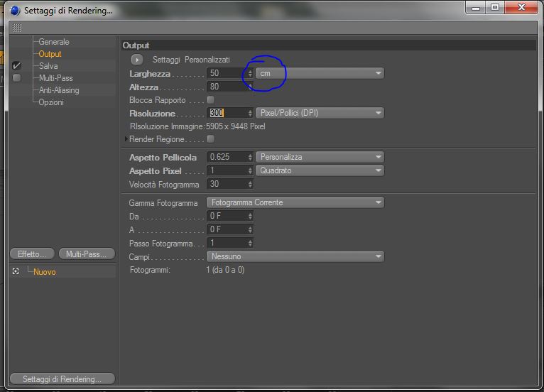
Task: Open the Fotogramma Corrente dropdown
Action: click(x=295, y=202)
